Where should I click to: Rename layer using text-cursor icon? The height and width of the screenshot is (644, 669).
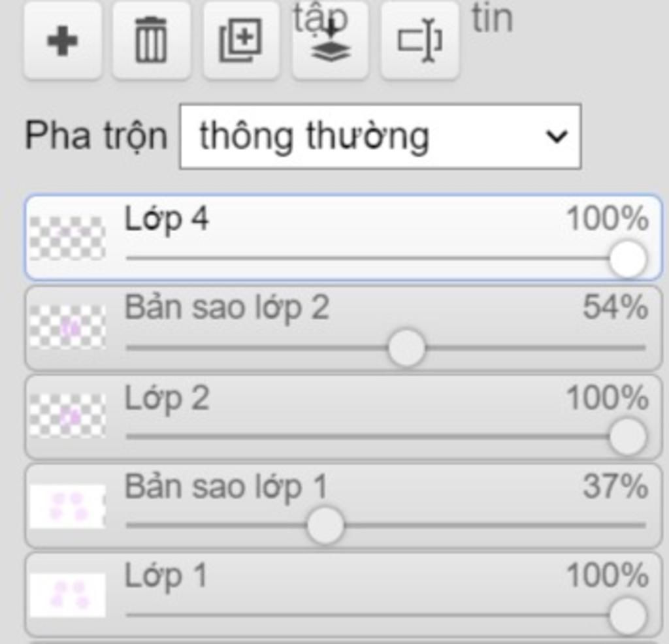(420, 41)
